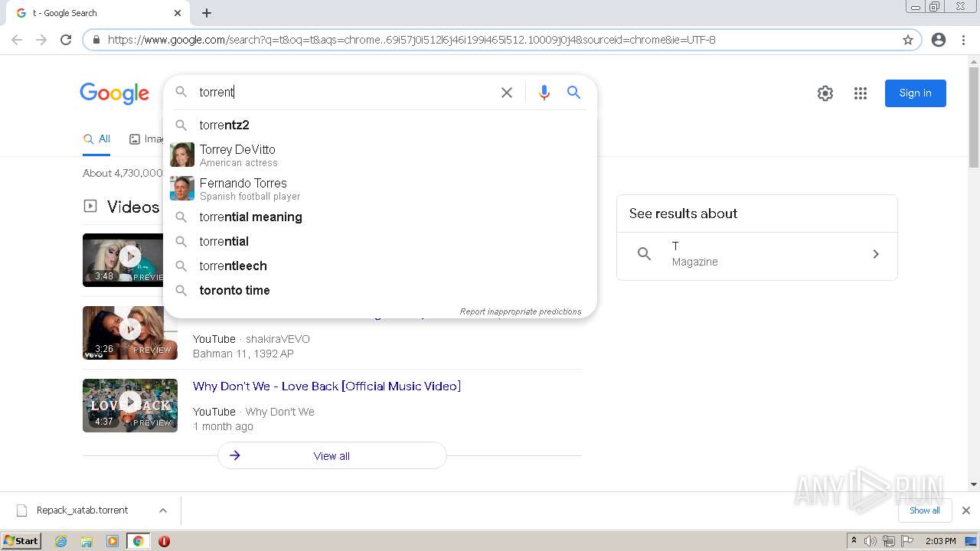Select 'torrential meaning' suggestion
Image resolution: width=980 pixels, height=551 pixels.
[x=380, y=217]
